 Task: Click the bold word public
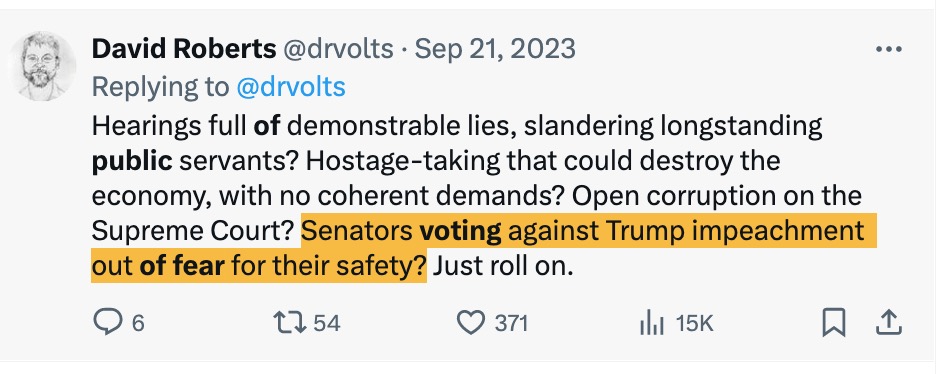pos(132,162)
